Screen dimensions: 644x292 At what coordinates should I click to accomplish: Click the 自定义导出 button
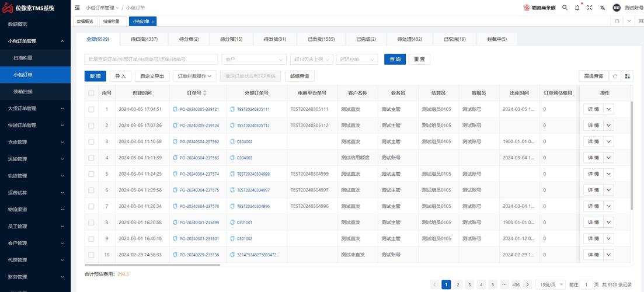point(152,76)
